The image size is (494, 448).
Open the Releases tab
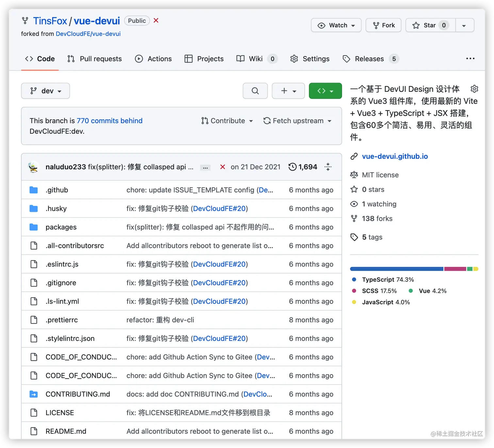tap(370, 59)
